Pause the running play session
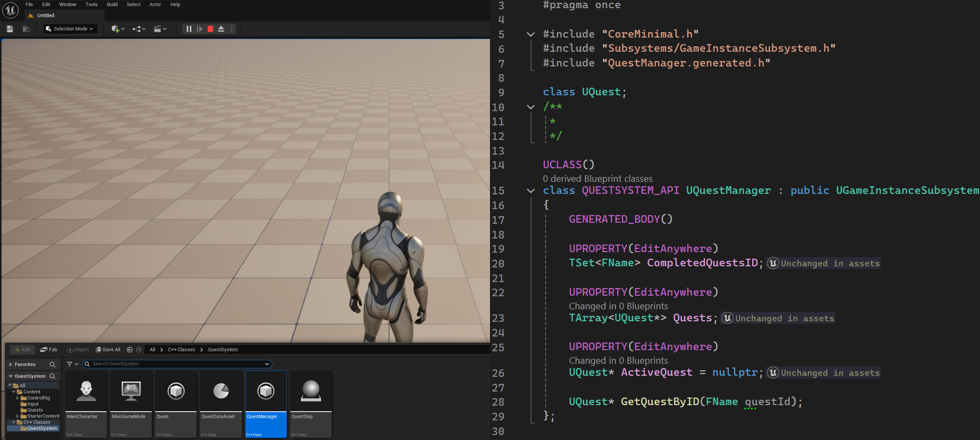 pyautogui.click(x=189, y=29)
